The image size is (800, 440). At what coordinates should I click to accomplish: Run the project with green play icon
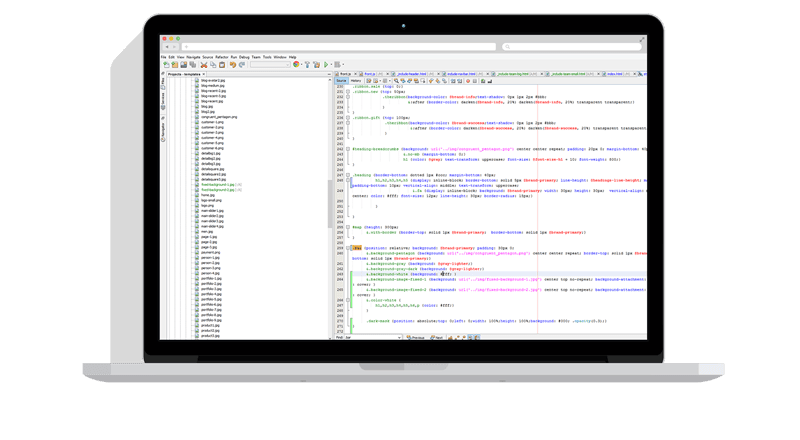click(x=326, y=65)
